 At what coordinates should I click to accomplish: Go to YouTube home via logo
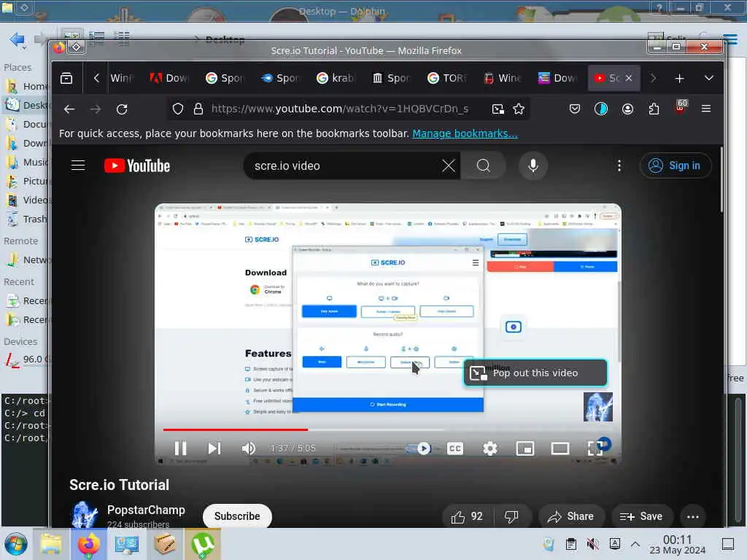pyautogui.click(x=137, y=166)
